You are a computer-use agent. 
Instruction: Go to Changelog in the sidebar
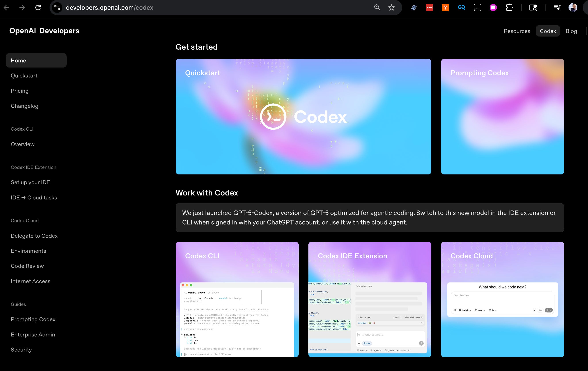[x=24, y=106]
